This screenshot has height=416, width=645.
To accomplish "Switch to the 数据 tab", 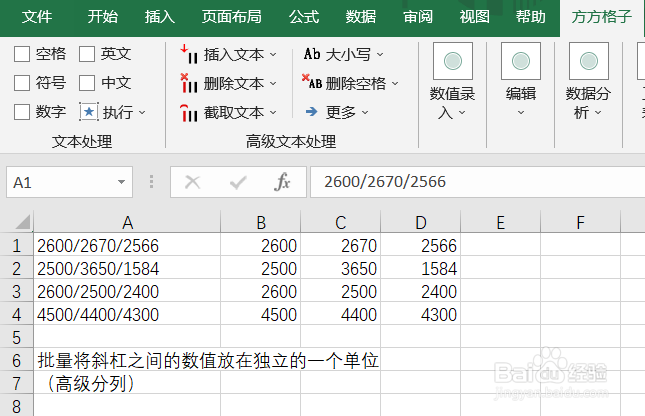I will click(x=361, y=17).
